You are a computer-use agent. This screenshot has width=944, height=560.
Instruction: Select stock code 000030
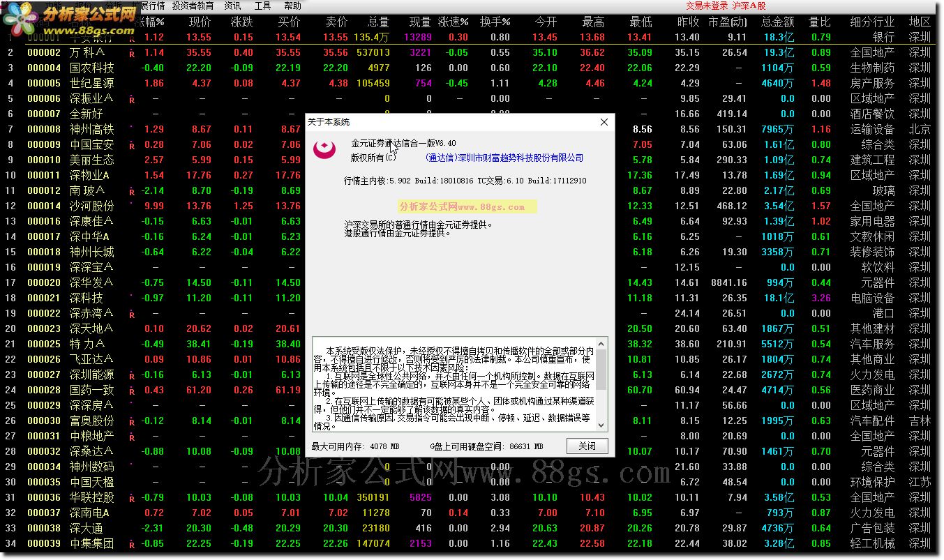(x=44, y=421)
